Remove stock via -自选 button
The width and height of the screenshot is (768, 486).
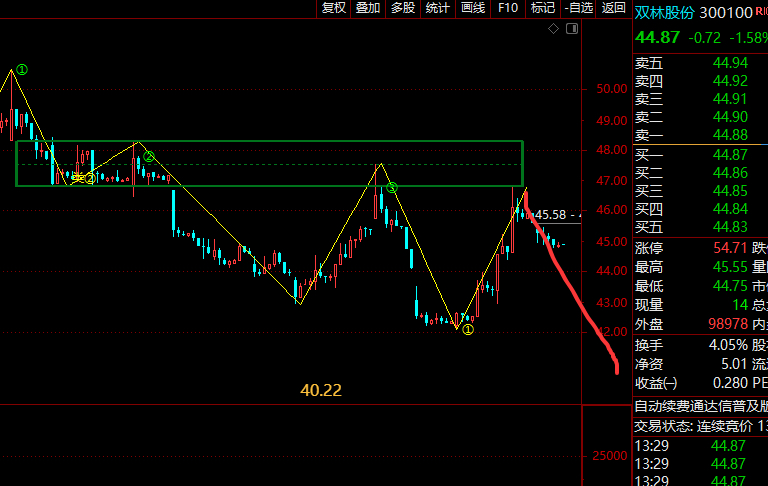click(578, 8)
